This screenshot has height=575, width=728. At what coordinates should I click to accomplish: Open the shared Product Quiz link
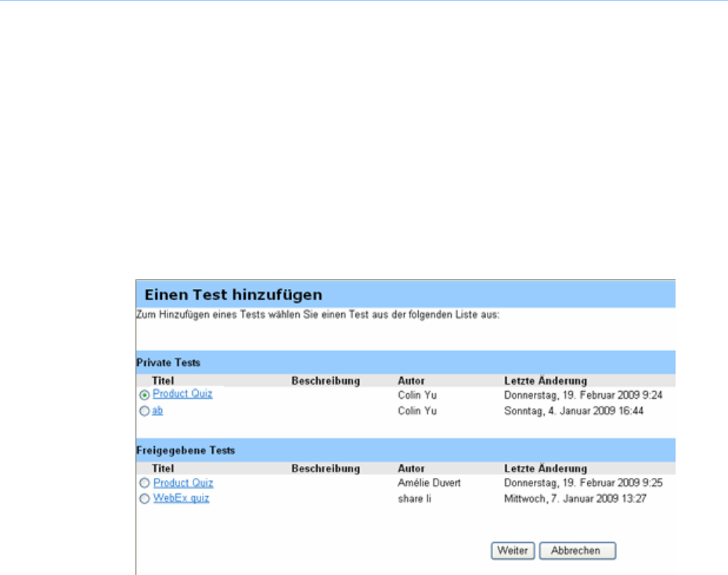click(183, 483)
